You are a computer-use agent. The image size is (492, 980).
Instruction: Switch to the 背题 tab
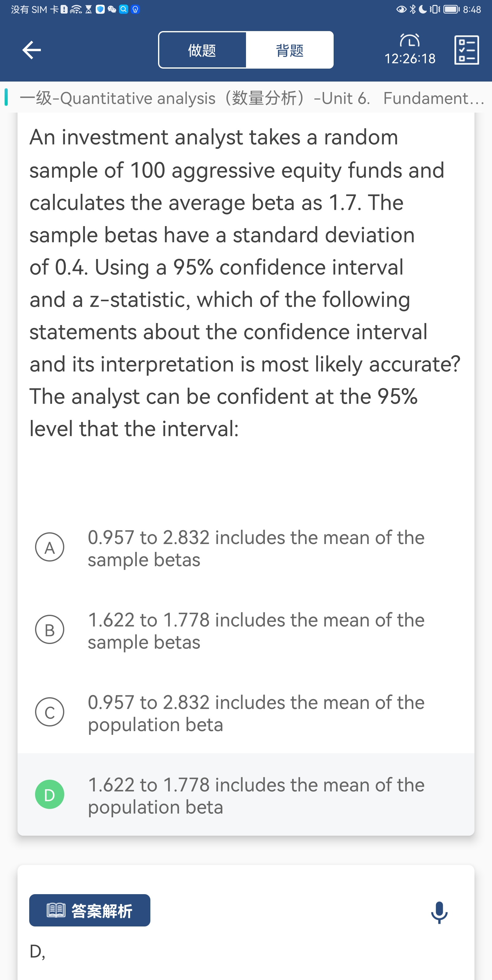point(290,50)
